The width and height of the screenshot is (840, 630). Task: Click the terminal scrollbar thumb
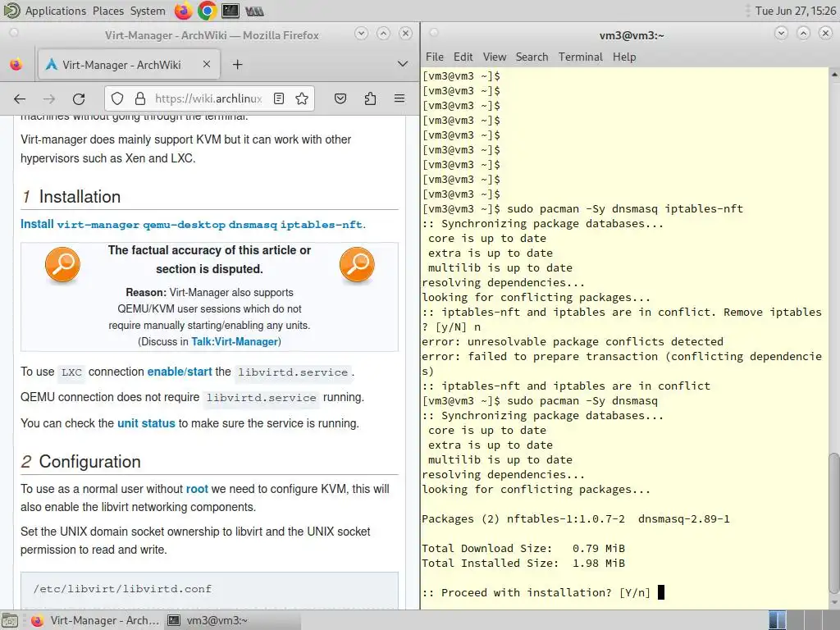pyautogui.click(x=834, y=523)
